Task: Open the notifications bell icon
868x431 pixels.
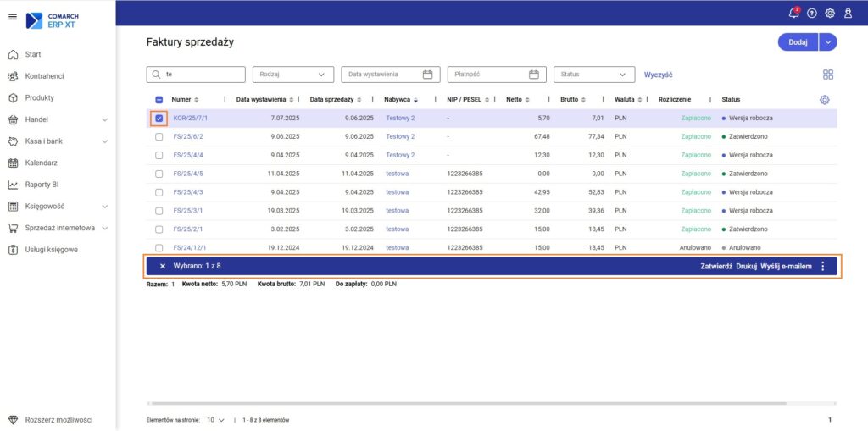Action: (x=793, y=13)
